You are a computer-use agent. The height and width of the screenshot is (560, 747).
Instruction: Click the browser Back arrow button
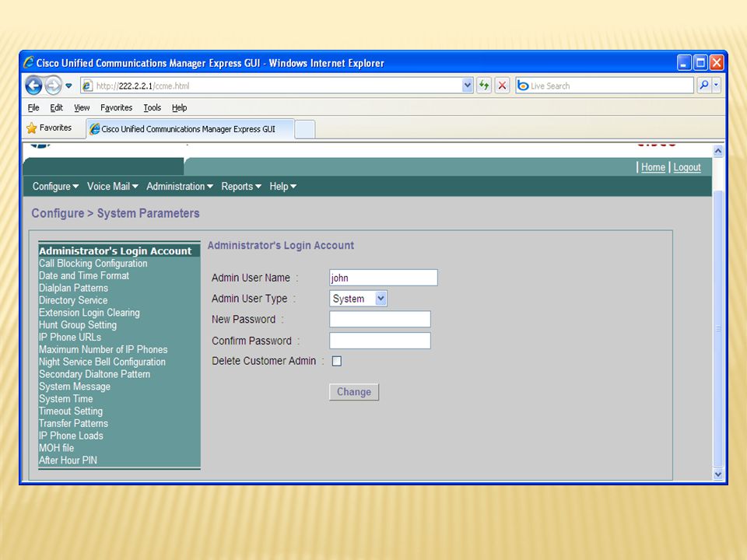(33, 86)
